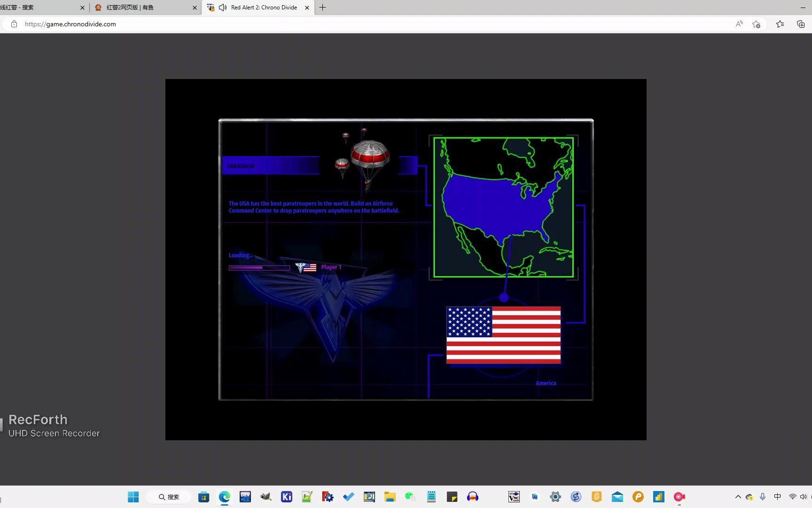Image resolution: width=812 pixels, height=508 pixels.
Task: Close the 红警2网页版 tab
Action: 195,8
